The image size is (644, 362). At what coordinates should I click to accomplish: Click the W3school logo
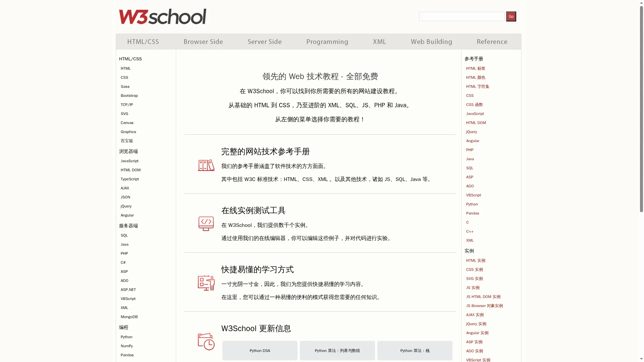pyautogui.click(x=162, y=16)
